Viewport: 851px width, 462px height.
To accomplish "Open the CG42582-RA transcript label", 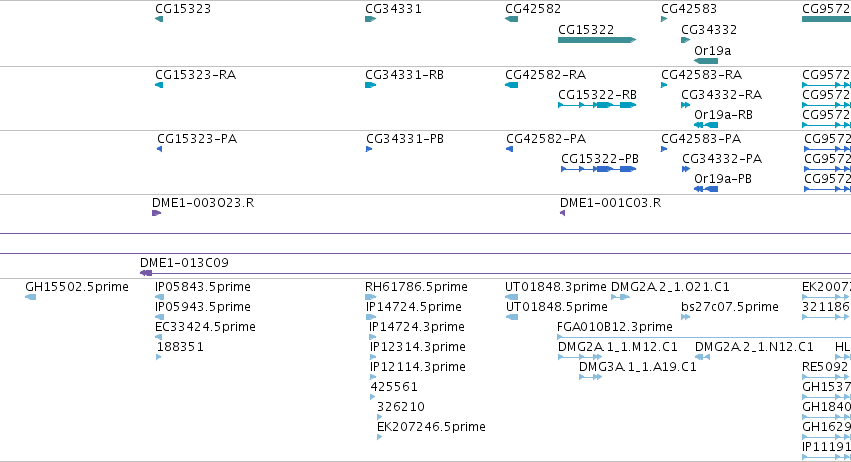I will tap(545, 75).
